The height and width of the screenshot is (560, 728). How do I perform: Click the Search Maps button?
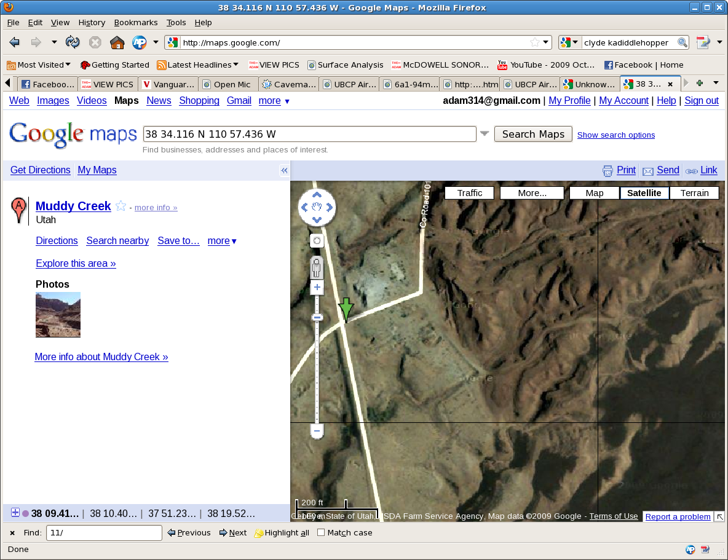(x=533, y=134)
